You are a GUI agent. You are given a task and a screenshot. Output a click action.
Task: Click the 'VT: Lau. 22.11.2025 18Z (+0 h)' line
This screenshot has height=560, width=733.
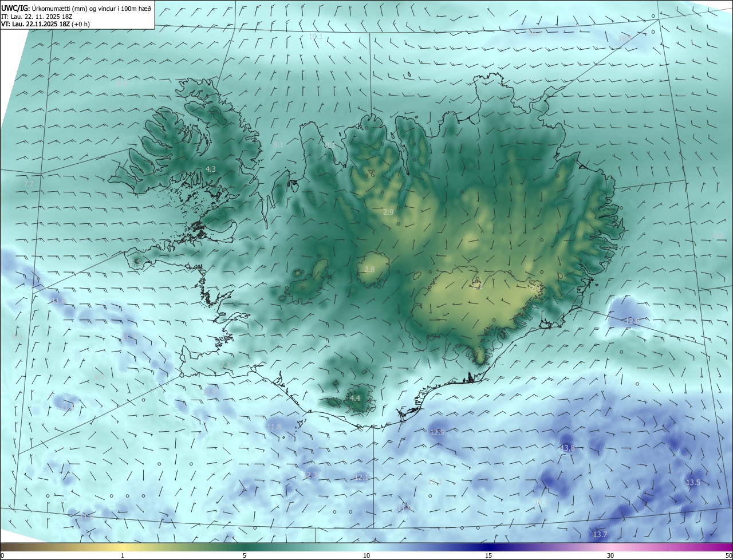[45, 24]
